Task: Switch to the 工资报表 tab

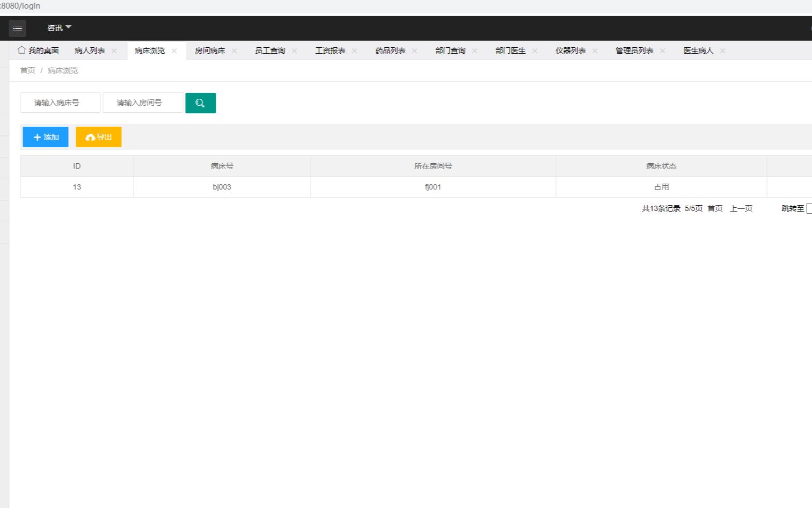Action: (x=330, y=50)
